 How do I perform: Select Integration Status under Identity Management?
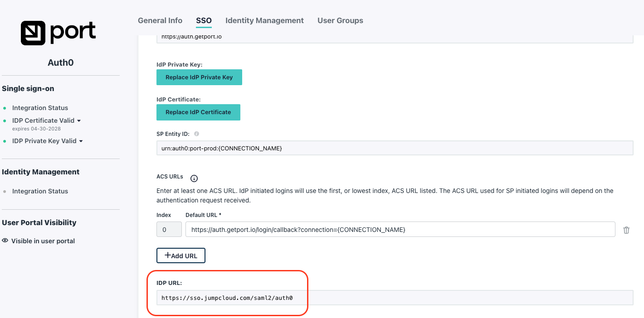pyautogui.click(x=40, y=191)
